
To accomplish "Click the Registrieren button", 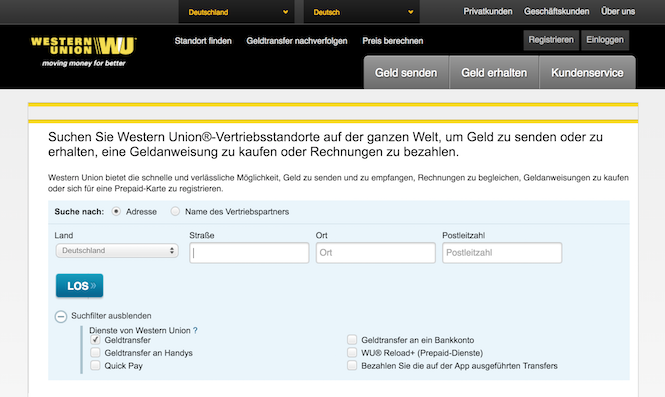I will point(551,40).
